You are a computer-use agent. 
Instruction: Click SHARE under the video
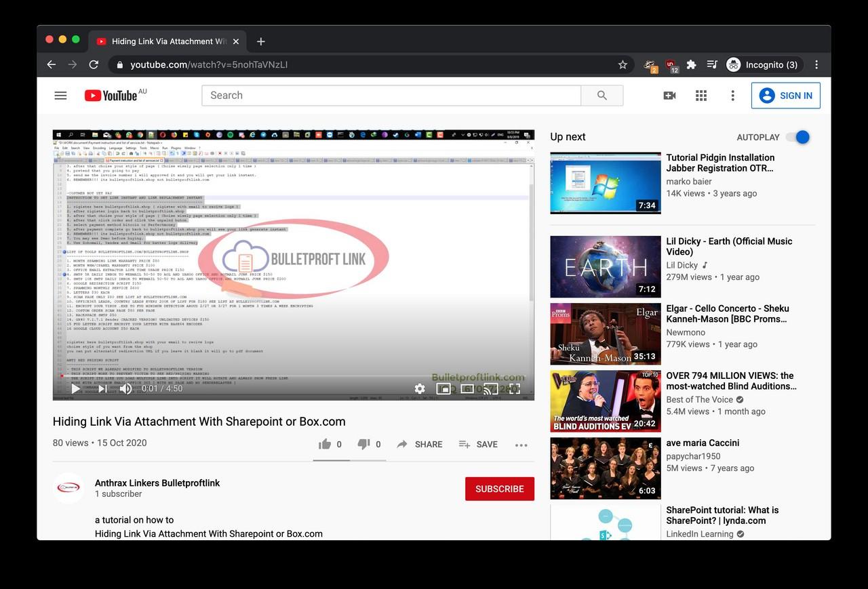click(420, 444)
